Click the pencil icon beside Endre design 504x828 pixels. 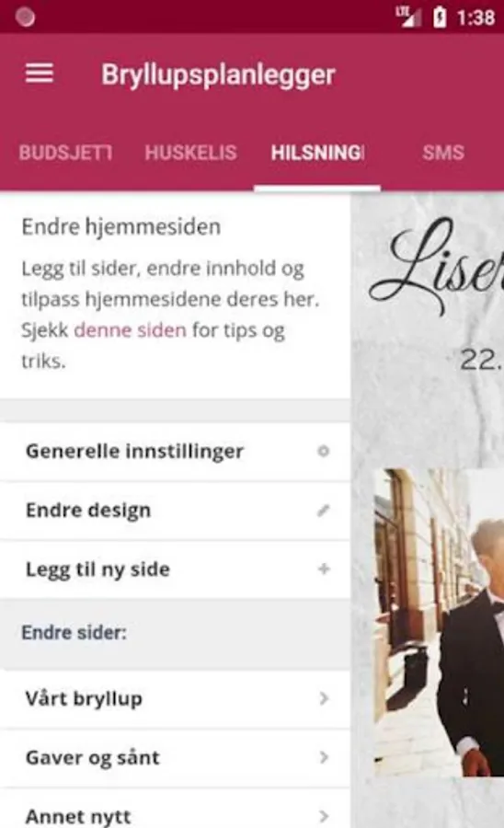(x=324, y=510)
